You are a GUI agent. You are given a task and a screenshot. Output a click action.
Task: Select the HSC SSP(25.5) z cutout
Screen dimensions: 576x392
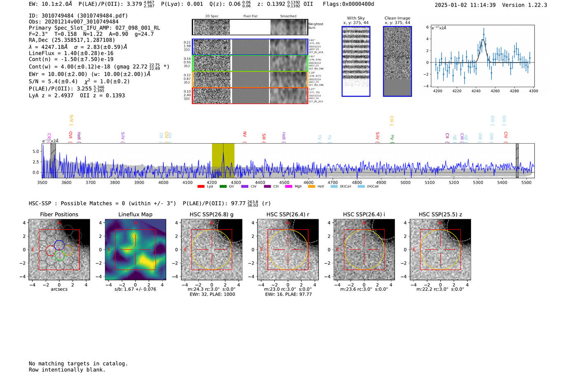point(440,250)
